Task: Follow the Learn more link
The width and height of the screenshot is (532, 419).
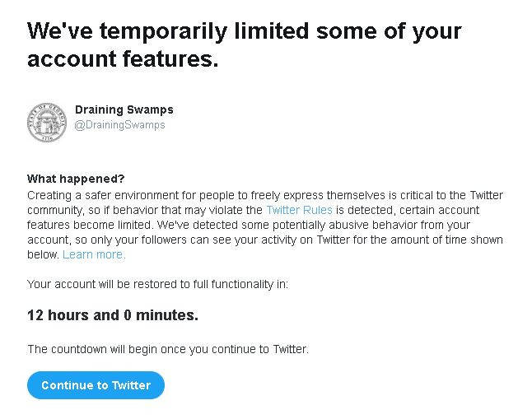Action: click(x=94, y=254)
